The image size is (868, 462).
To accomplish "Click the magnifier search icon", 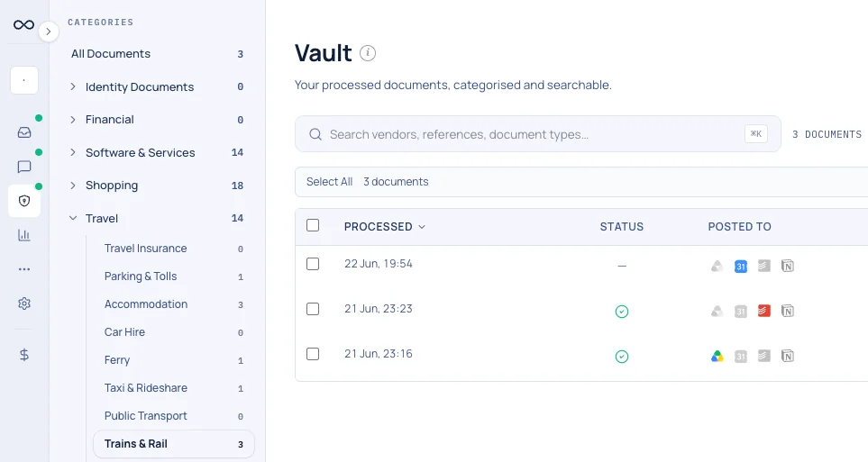I will click(315, 134).
